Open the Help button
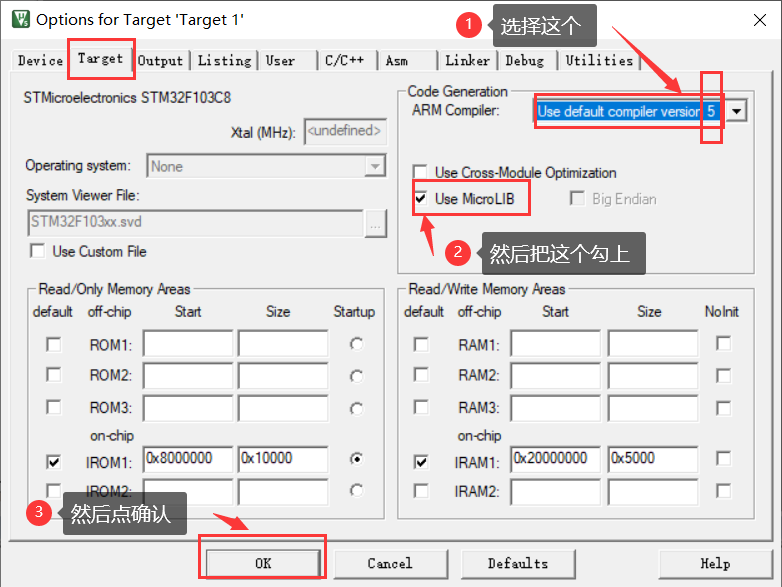Image resolution: width=782 pixels, height=587 pixels. coord(715,564)
